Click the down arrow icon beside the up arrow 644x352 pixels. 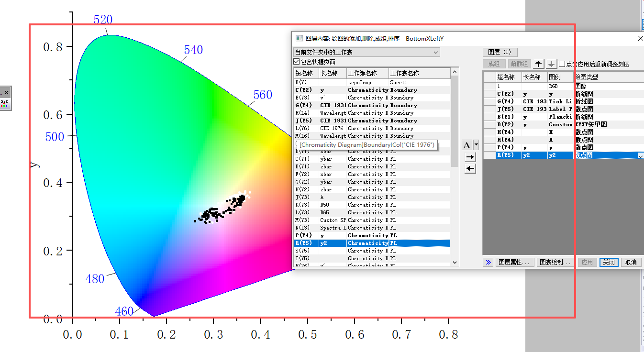[x=551, y=64]
